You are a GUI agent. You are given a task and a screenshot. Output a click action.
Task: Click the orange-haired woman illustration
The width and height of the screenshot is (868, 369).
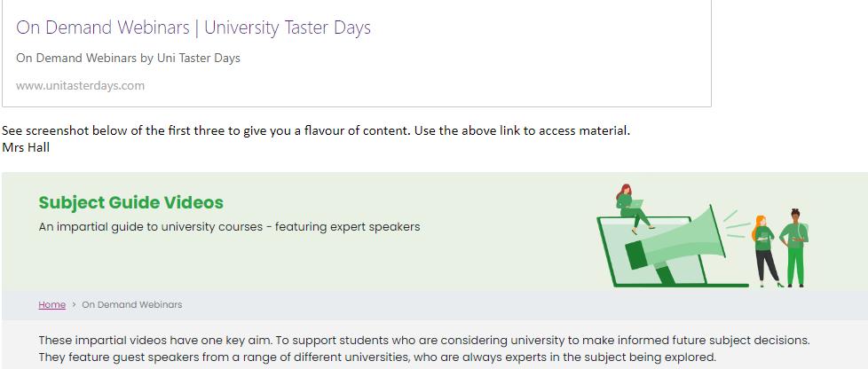[765, 250]
